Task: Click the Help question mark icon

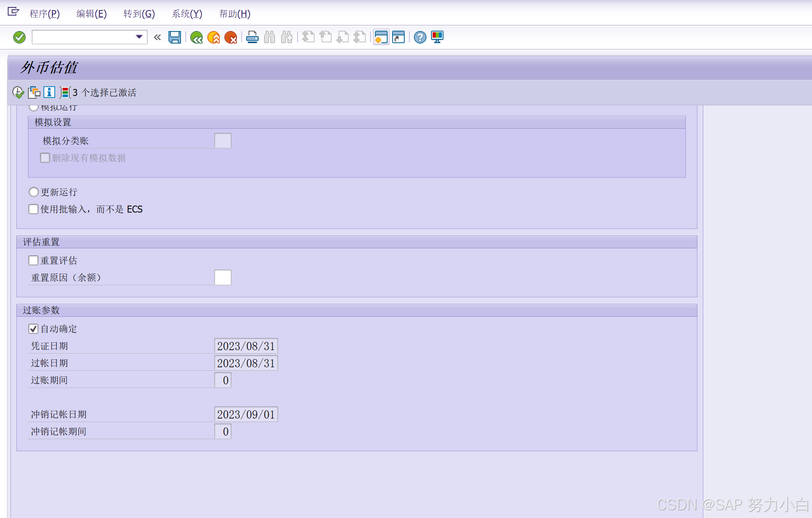Action: point(420,37)
